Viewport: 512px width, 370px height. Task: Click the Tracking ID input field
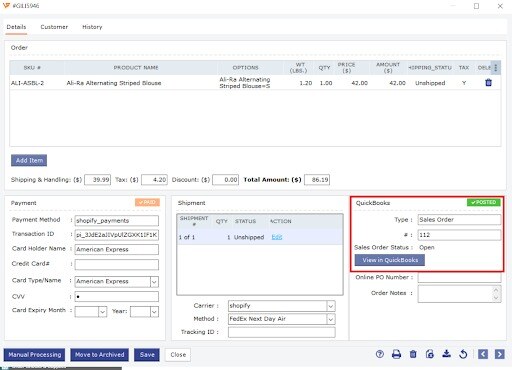tap(282, 332)
